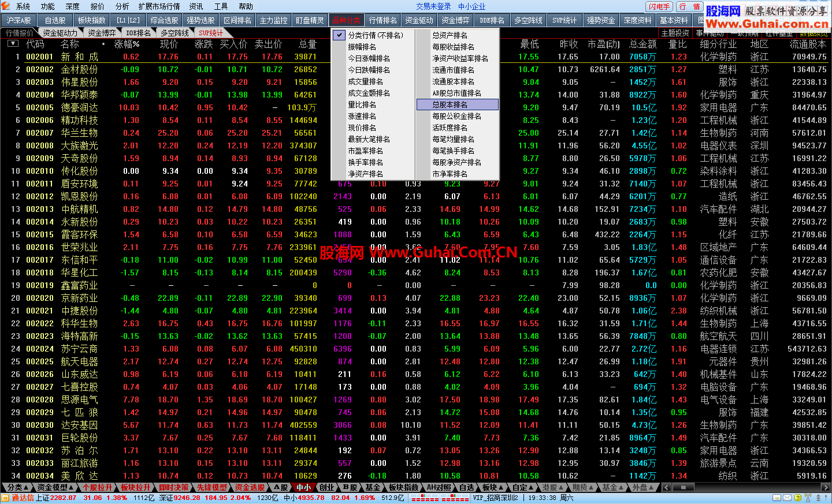Click the 闪电手 button at top right
This screenshot has height=504, width=832.
tap(659, 7)
